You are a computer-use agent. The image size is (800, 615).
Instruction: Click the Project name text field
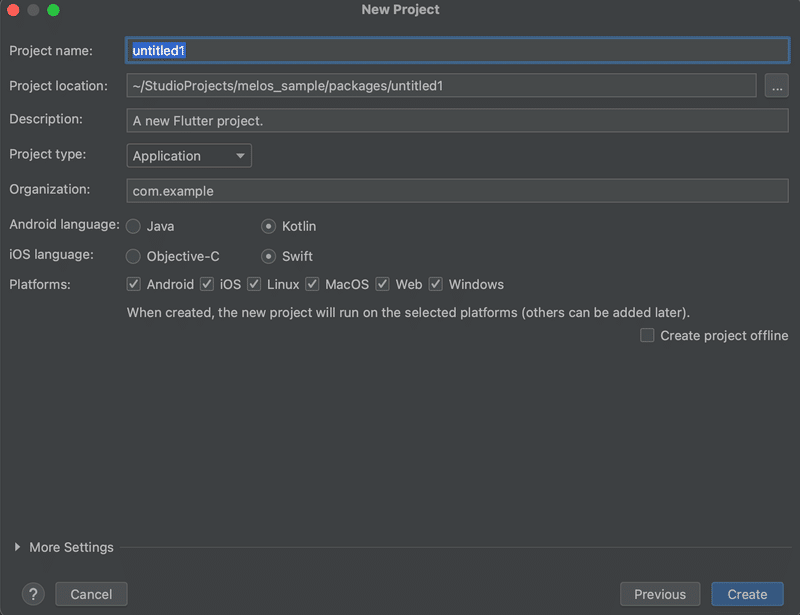click(x=458, y=51)
